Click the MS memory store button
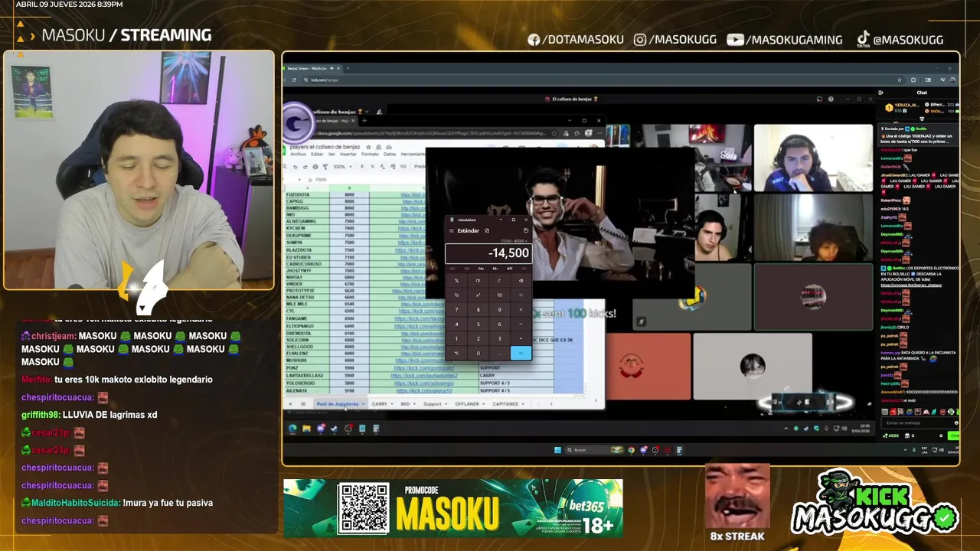This screenshot has width=980, height=551. click(510, 269)
